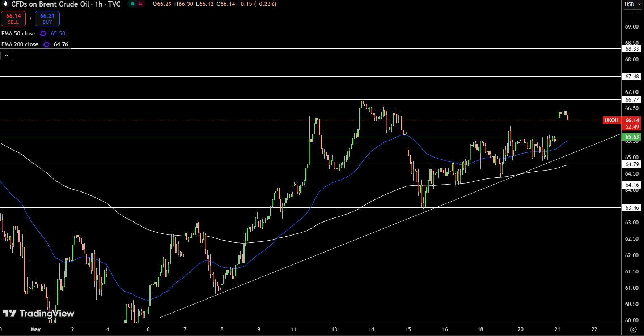Click the −0.15 (−0.23%) change value
The image size is (644, 336).
(257, 4)
